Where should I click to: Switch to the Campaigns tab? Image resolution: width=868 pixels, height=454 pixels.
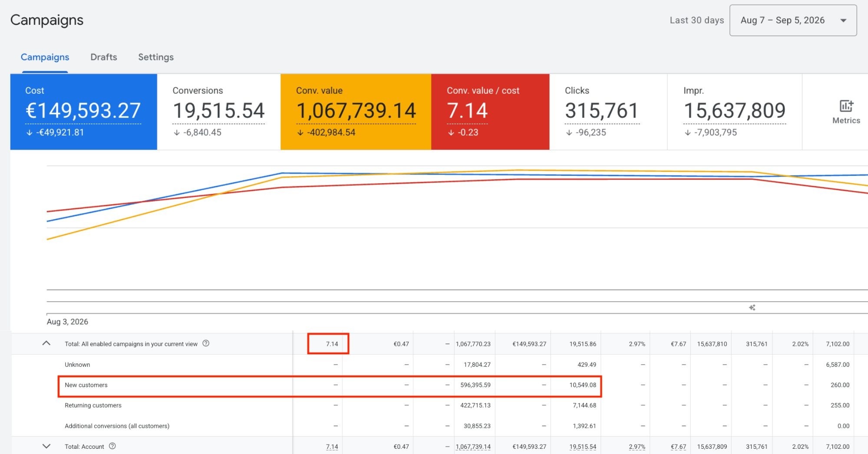tap(45, 57)
